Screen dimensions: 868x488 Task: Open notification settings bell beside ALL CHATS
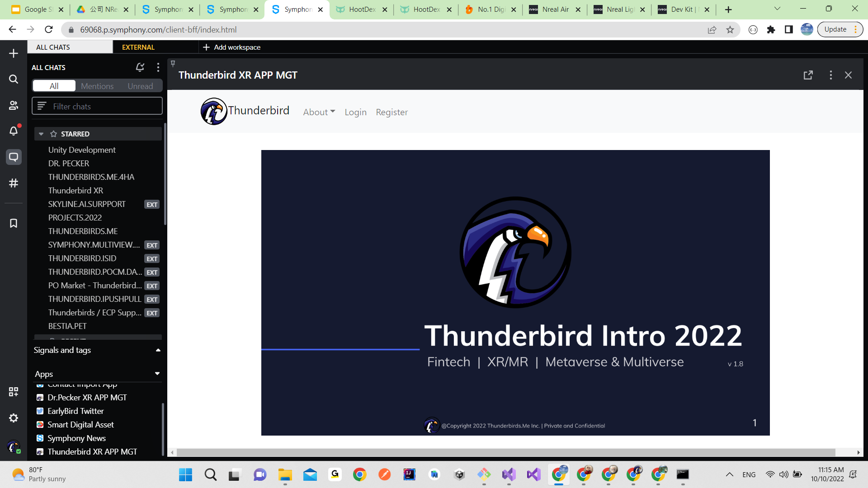(140, 67)
